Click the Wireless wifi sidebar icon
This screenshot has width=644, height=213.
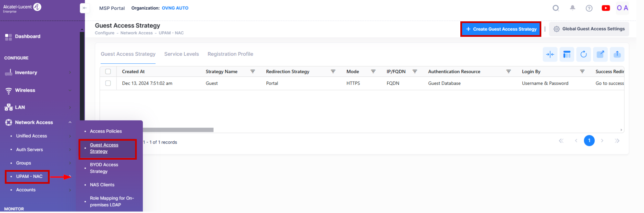click(x=9, y=91)
